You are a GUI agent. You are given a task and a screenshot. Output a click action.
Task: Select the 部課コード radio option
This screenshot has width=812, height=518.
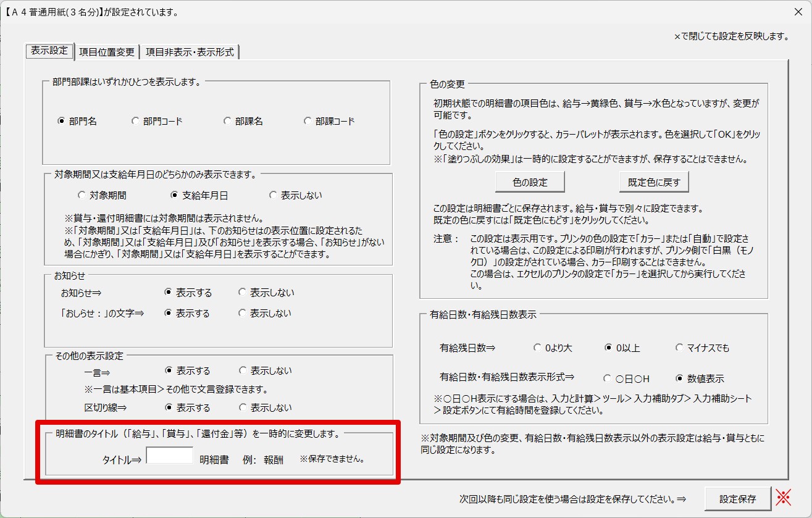308,122
